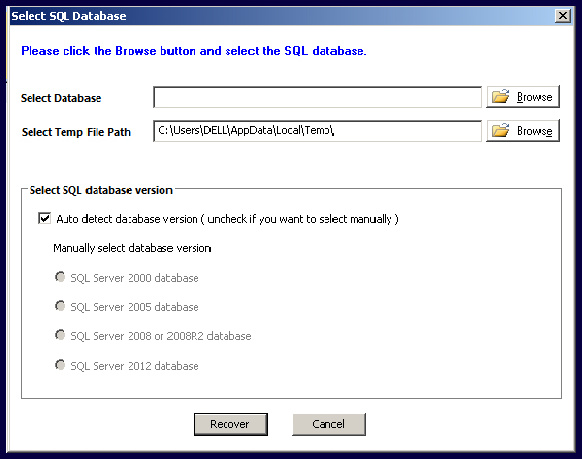Click the folder icon beside Select Database field
Viewport: 582px width, 459px height.
(x=500, y=96)
